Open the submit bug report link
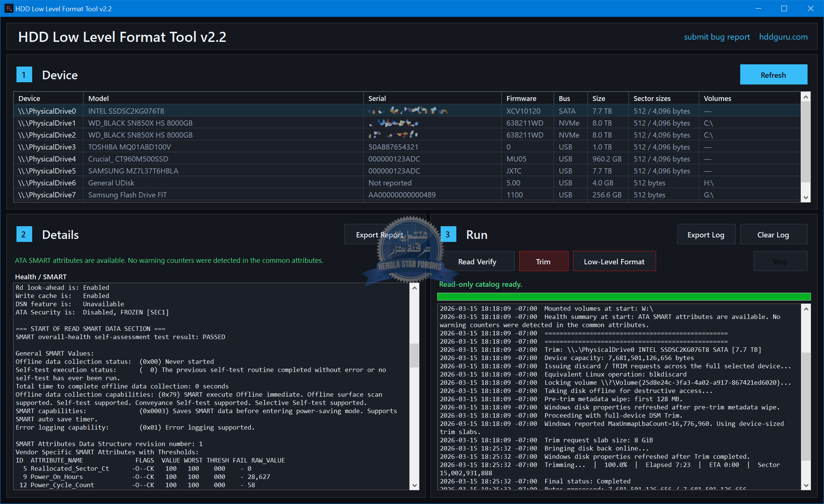The height and width of the screenshot is (504, 824). (x=717, y=37)
